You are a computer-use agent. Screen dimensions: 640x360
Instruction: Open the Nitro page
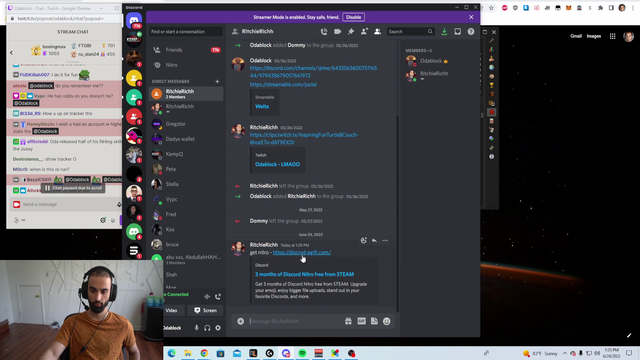(186, 65)
